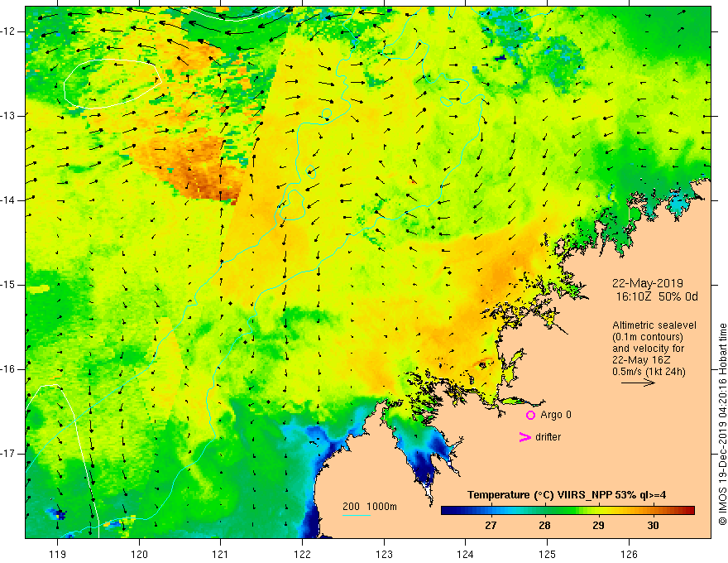Image resolution: width=728 pixels, height=563 pixels.
Task: Click the IMOS copyright timestamp text
Action: 722,424
